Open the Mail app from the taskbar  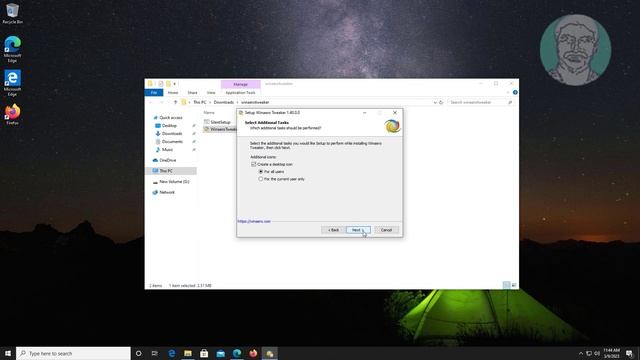tap(220, 353)
